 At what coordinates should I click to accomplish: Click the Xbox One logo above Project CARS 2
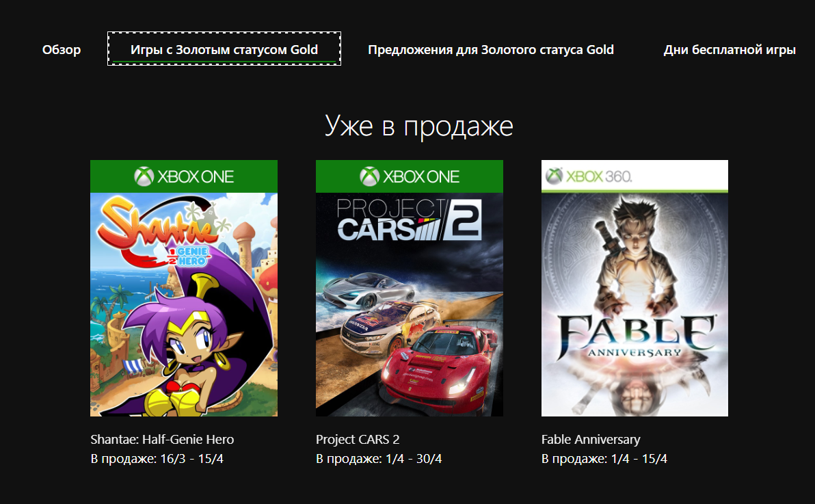coord(410,177)
